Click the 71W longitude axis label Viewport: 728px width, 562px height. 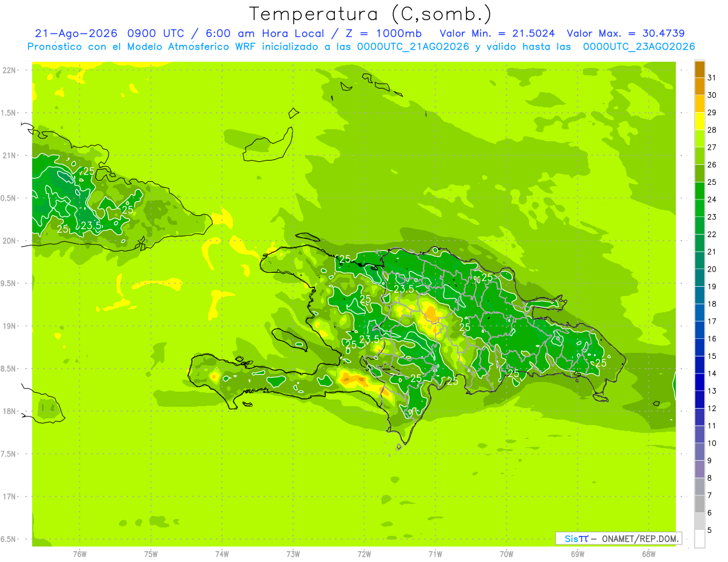point(436,554)
